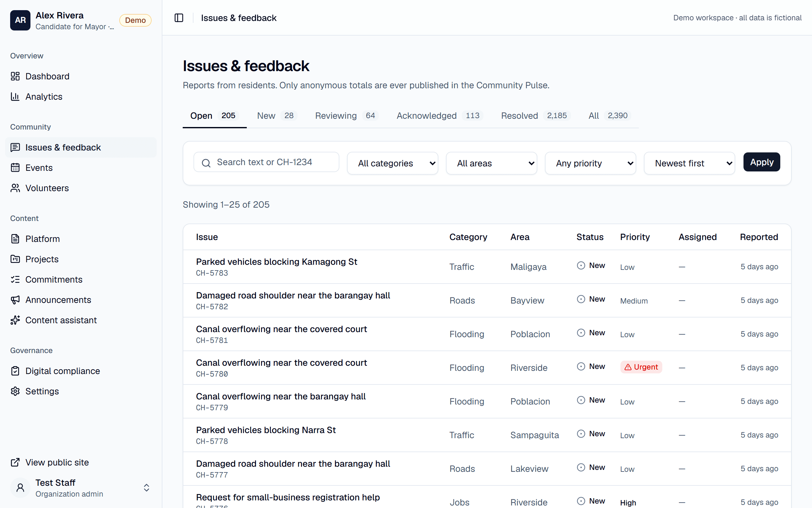Click Sampaguita area cell

click(534, 435)
